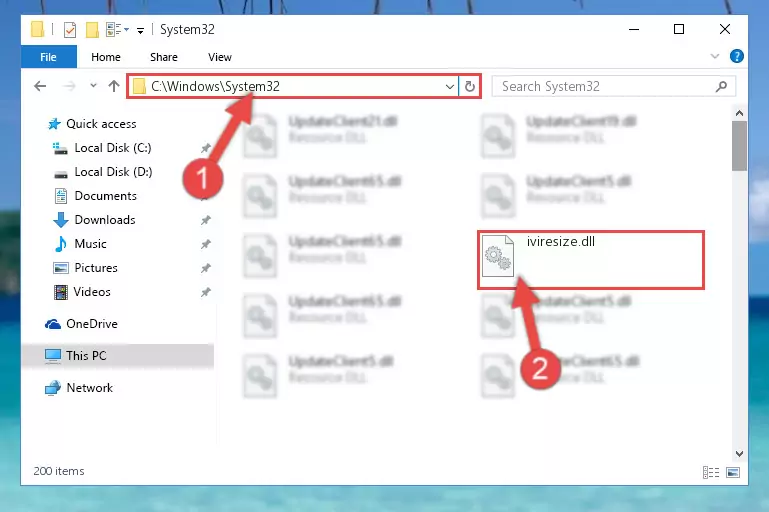769x512 pixels.
Task: Click the pin icon next to Music
Action: [205, 244]
